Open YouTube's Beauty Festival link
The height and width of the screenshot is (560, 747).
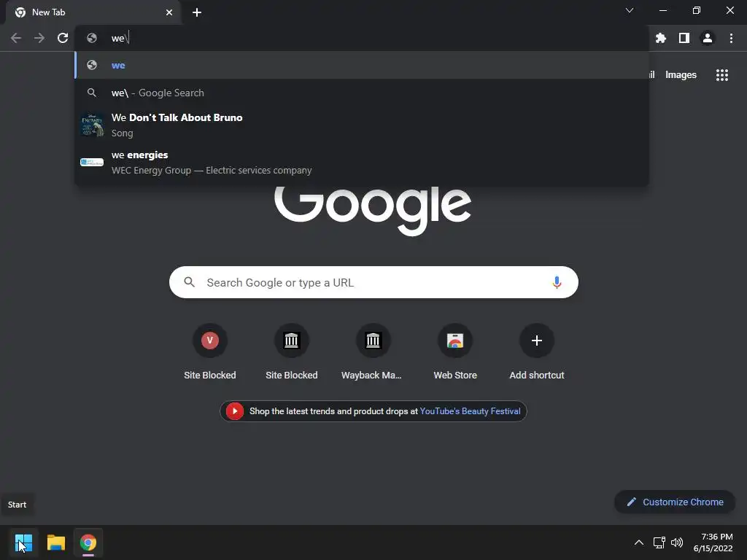(x=470, y=411)
